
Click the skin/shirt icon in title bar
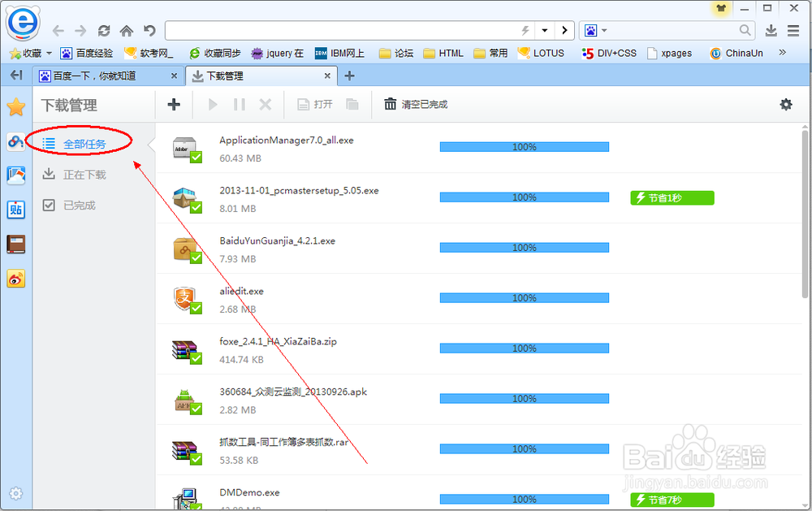[x=721, y=8]
